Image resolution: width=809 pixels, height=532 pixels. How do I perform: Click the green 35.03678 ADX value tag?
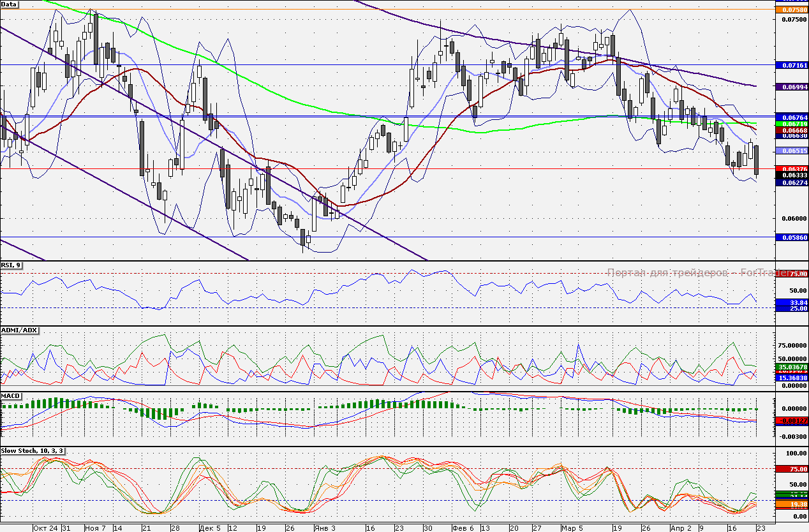coord(791,367)
